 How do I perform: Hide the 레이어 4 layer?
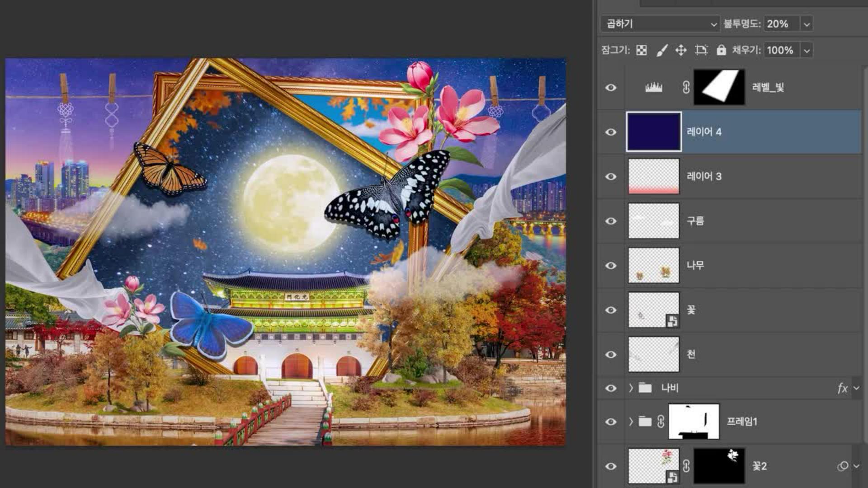click(x=611, y=132)
